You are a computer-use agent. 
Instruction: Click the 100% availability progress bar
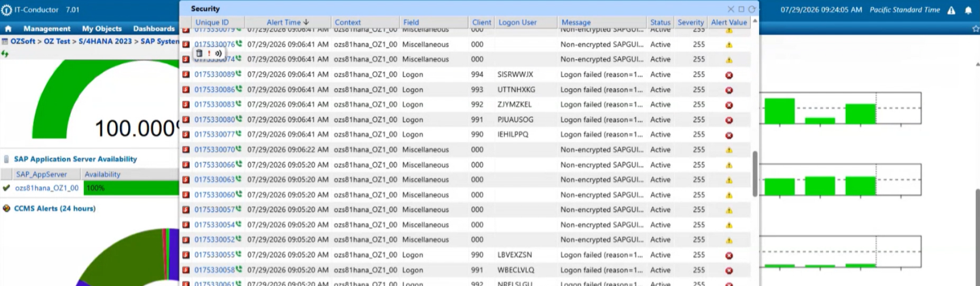[132, 188]
